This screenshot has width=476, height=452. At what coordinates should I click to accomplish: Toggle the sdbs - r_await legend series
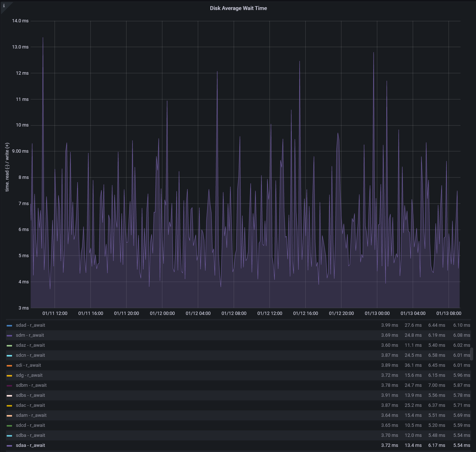pos(30,395)
